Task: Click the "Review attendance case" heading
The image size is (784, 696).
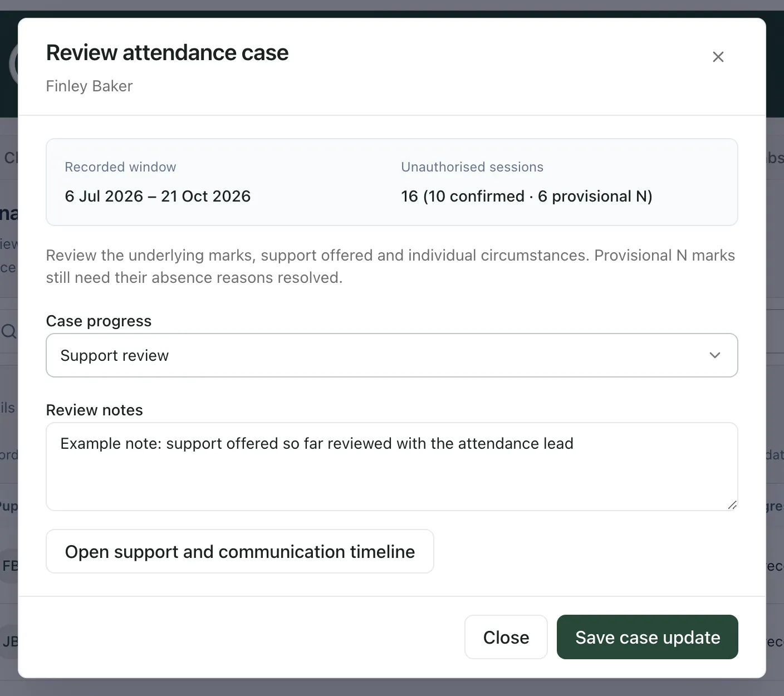Action: [167, 53]
